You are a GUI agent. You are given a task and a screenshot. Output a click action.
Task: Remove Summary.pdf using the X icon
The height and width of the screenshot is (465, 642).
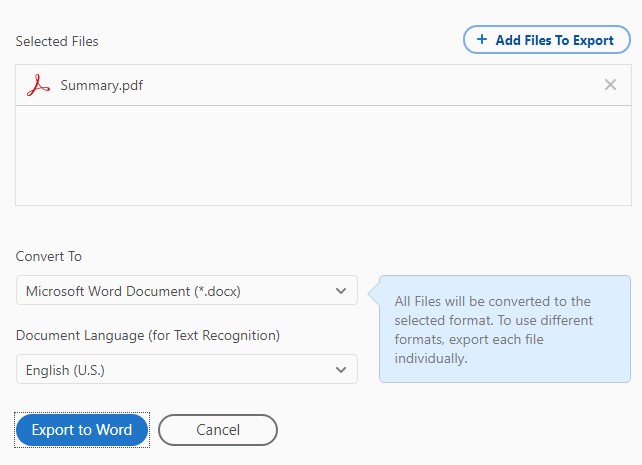(x=610, y=85)
